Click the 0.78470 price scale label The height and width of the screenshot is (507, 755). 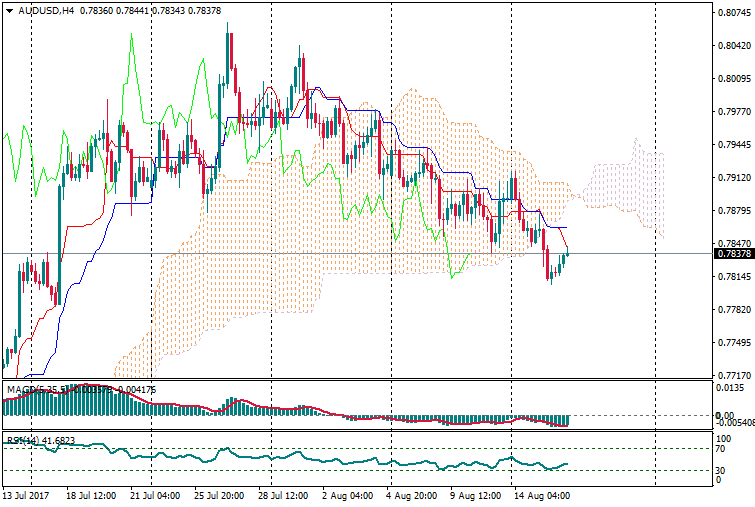[x=733, y=244]
